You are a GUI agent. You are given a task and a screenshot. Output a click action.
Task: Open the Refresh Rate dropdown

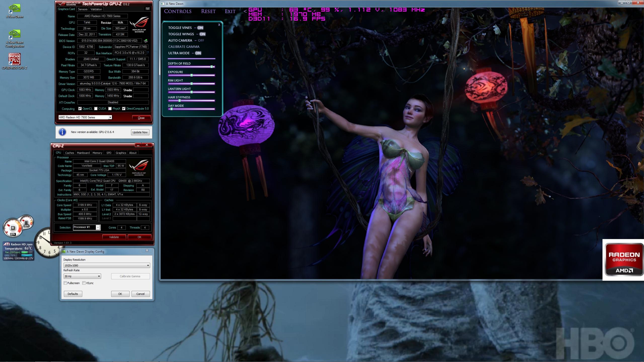99,276
